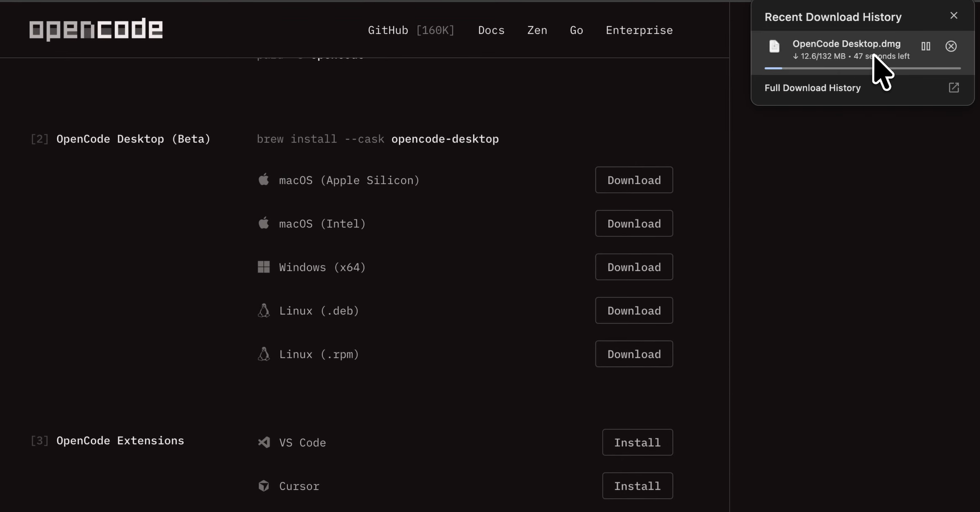Click the Linux penguin icon beside .deb
Screen dimensions: 980x512
tap(263, 310)
